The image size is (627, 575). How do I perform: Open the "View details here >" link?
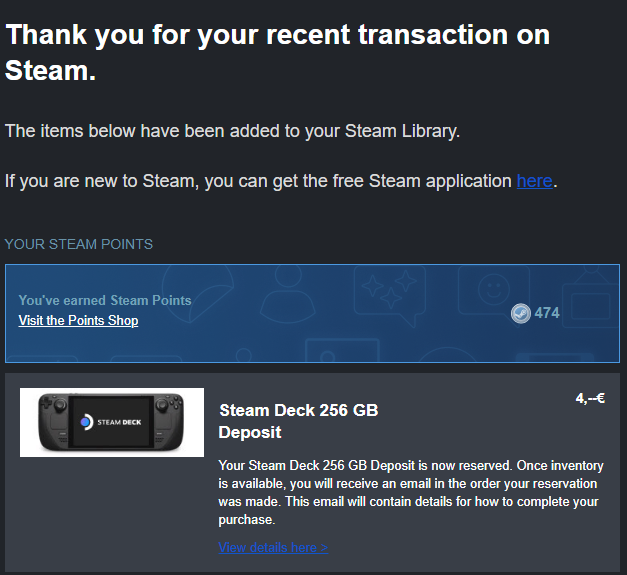[273, 547]
